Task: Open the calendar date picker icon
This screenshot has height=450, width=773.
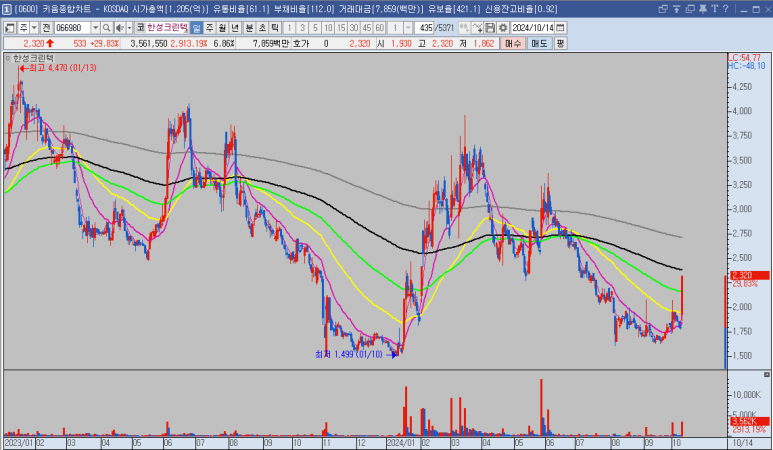Action: tap(561, 28)
